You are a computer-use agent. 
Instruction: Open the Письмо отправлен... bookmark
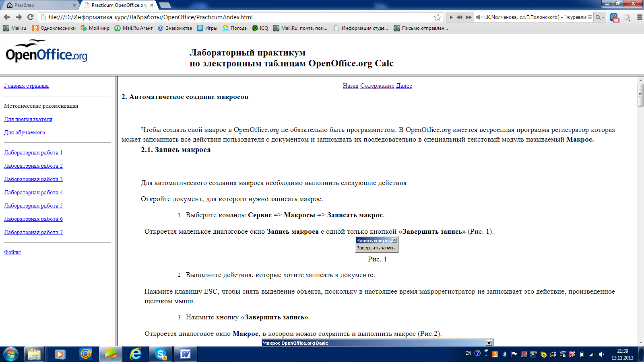pyautogui.click(x=421, y=28)
